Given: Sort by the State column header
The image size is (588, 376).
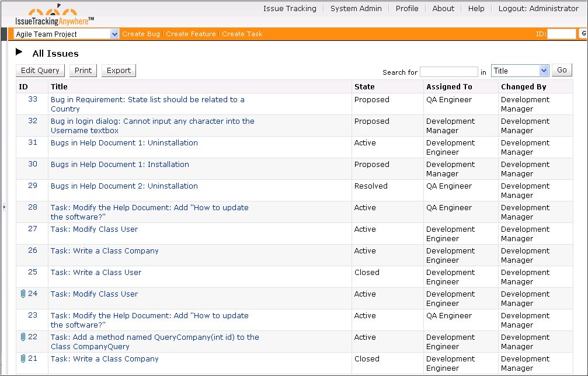Looking at the screenshot, I should coord(364,86).
